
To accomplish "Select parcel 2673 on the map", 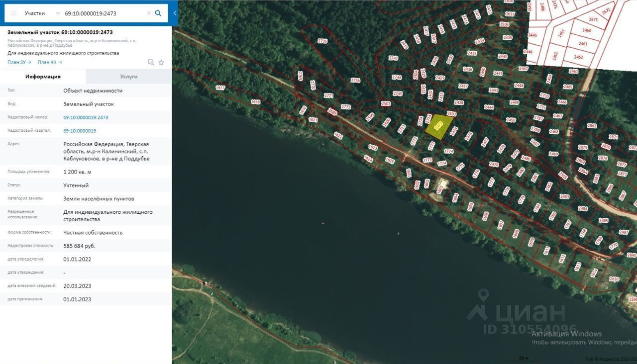I will 593,19.
